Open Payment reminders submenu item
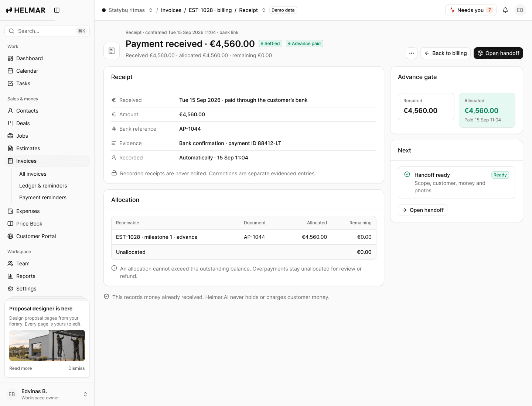The image size is (532, 406). (52, 197)
